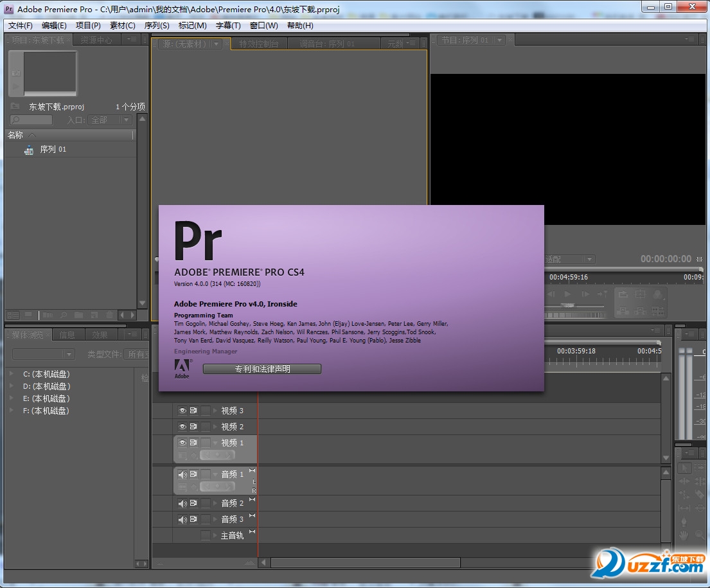Expand E: (本机磁盘) drive tree
The width and height of the screenshot is (710, 588).
pos(12,398)
